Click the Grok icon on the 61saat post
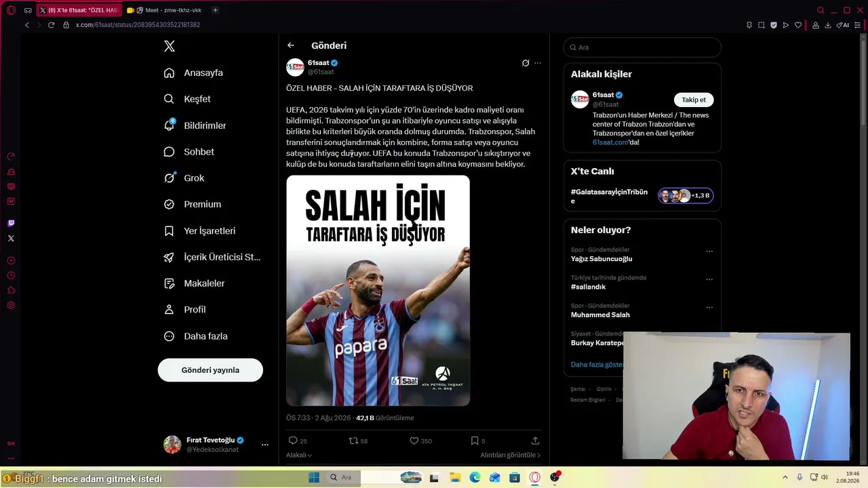The height and width of the screenshot is (488, 868). pyautogui.click(x=526, y=63)
